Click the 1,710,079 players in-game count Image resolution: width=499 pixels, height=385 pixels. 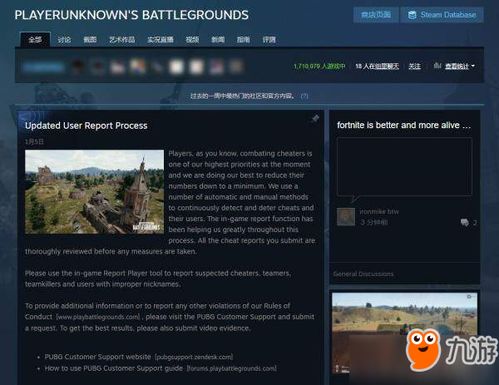(319, 66)
